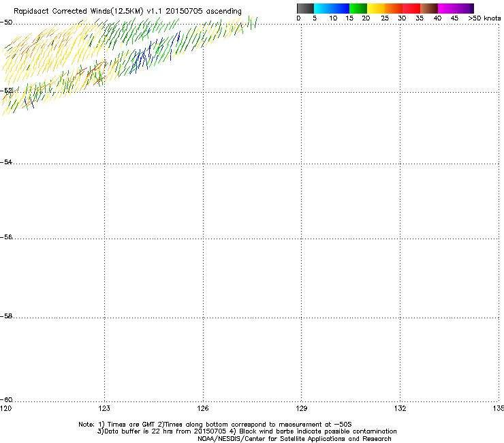Click the longitude label '132'
Image resolution: width=504 pixels, height=443 pixels.
[400, 408]
